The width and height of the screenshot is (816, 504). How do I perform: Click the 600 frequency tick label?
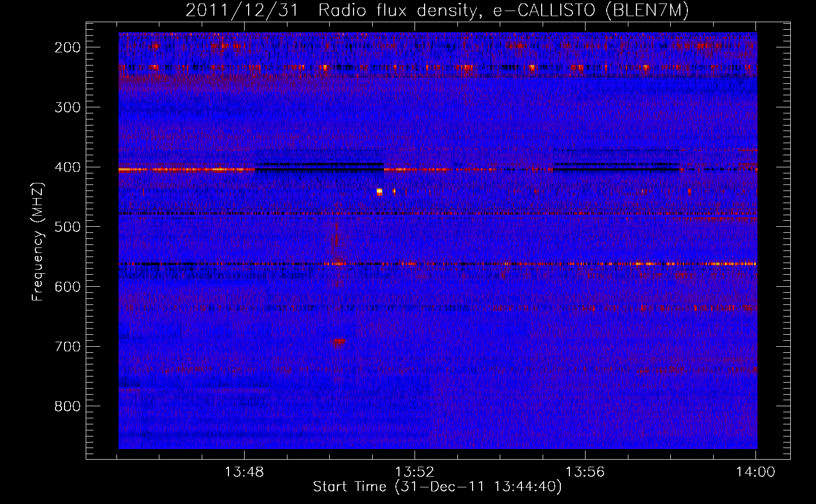coord(68,287)
